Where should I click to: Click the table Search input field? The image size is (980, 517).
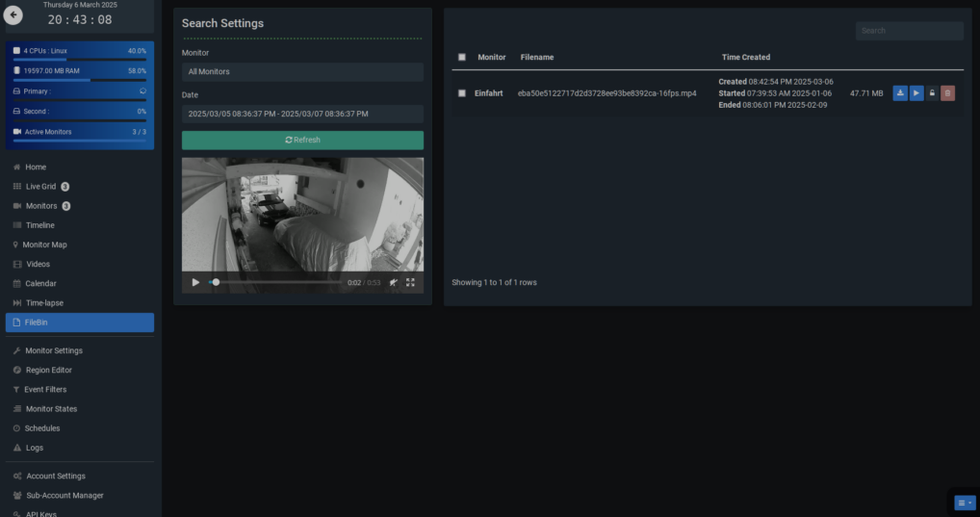[909, 31]
